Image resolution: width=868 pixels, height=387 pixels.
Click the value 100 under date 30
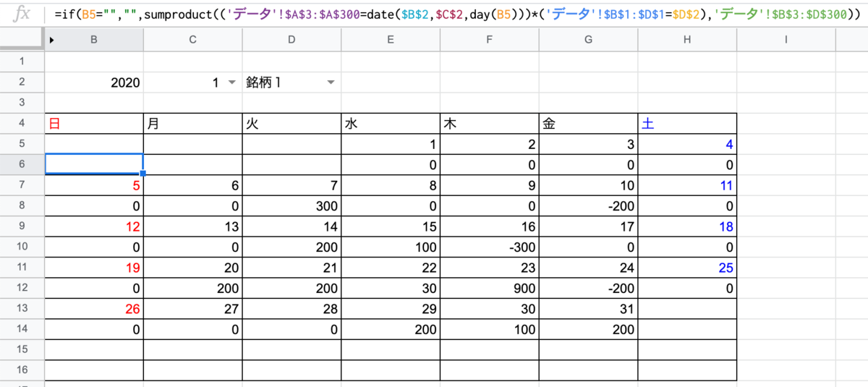[490, 329]
